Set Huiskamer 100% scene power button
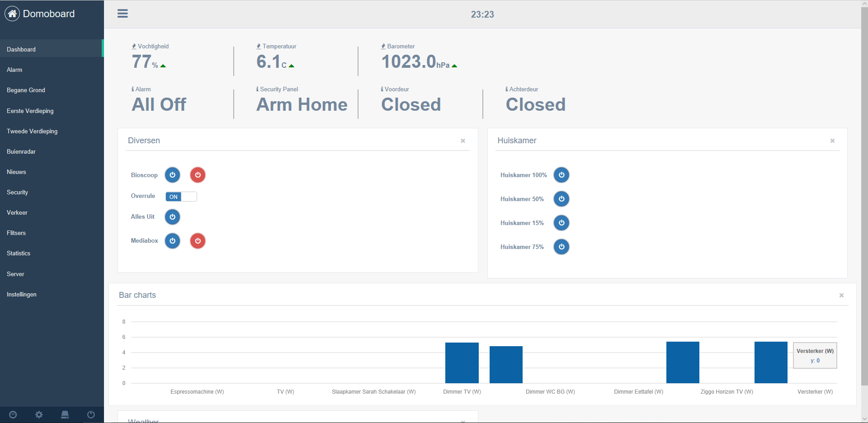The height and width of the screenshot is (423, 868). pos(561,175)
